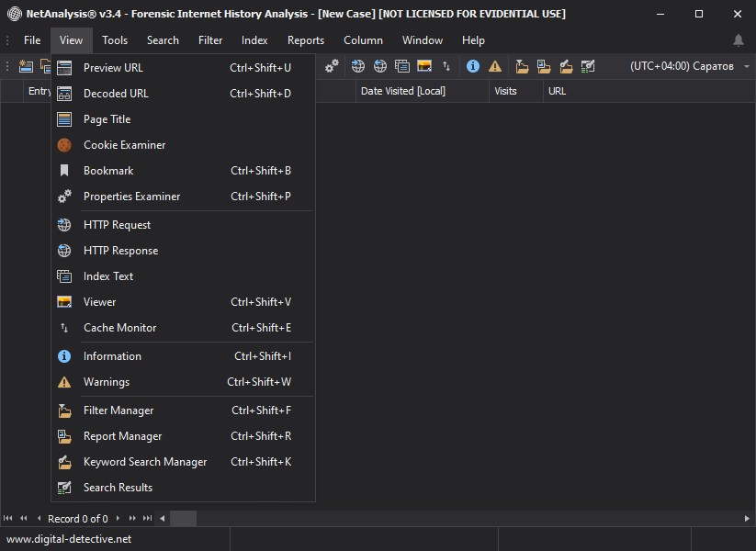Click the toolbar HTTP Response globe icon
756x551 pixels.
380,66
